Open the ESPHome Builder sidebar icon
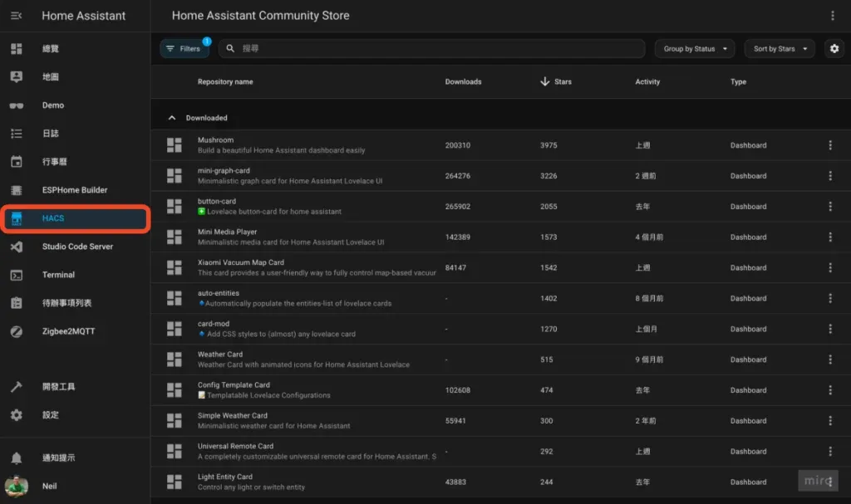Image resolution: width=851 pixels, height=504 pixels. [17, 190]
